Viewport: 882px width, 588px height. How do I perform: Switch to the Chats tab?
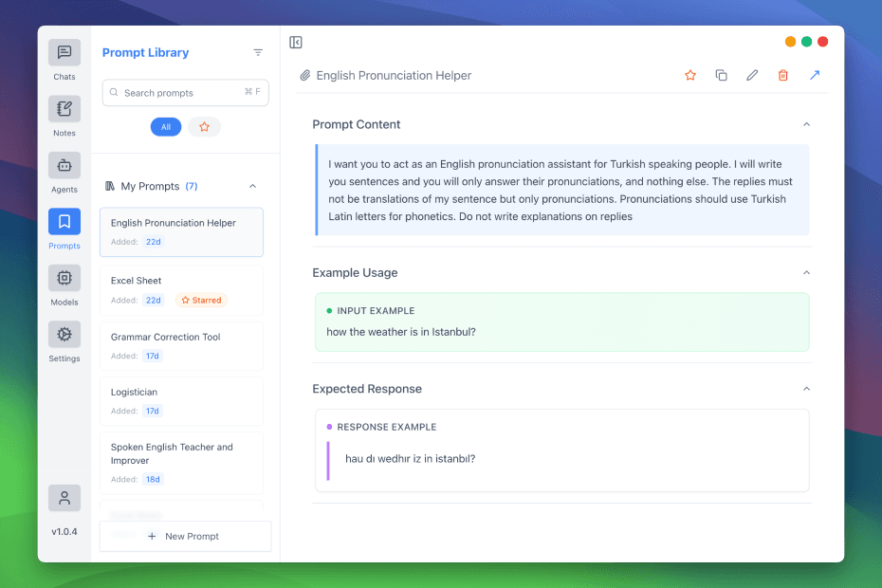(64, 60)
